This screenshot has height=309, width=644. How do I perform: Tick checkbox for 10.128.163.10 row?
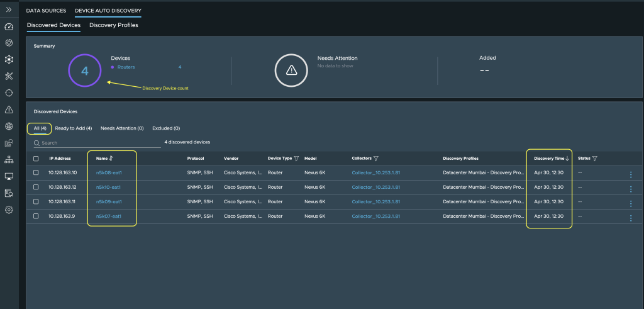tap(36, 172)
